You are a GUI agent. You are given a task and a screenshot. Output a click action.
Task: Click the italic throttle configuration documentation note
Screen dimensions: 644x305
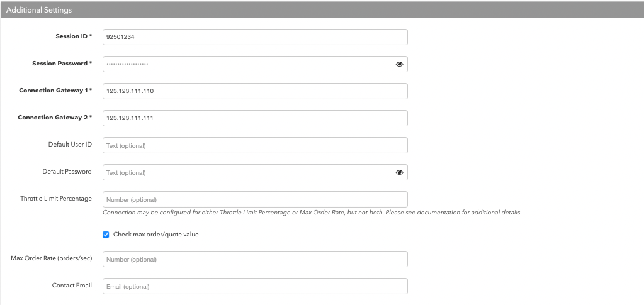coord(312,213)
